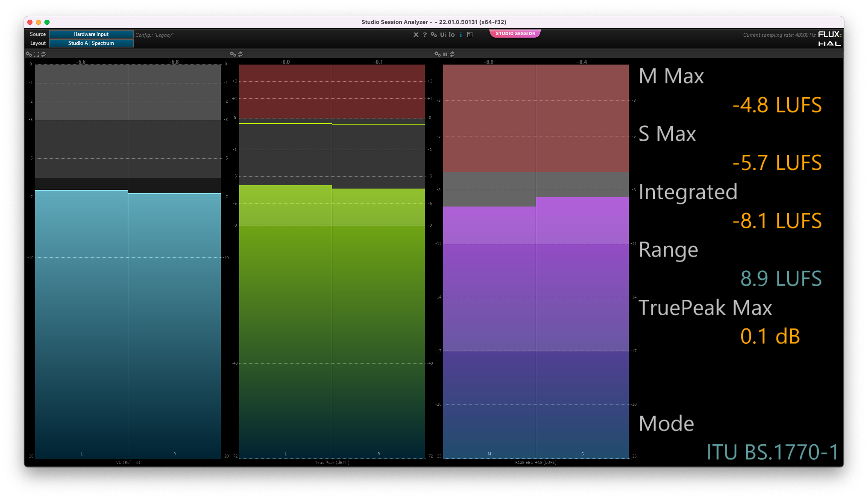Click the Config 'Legacy' label
The width and height of the screenshot is (868, 499).
click(x=155, y=35)
